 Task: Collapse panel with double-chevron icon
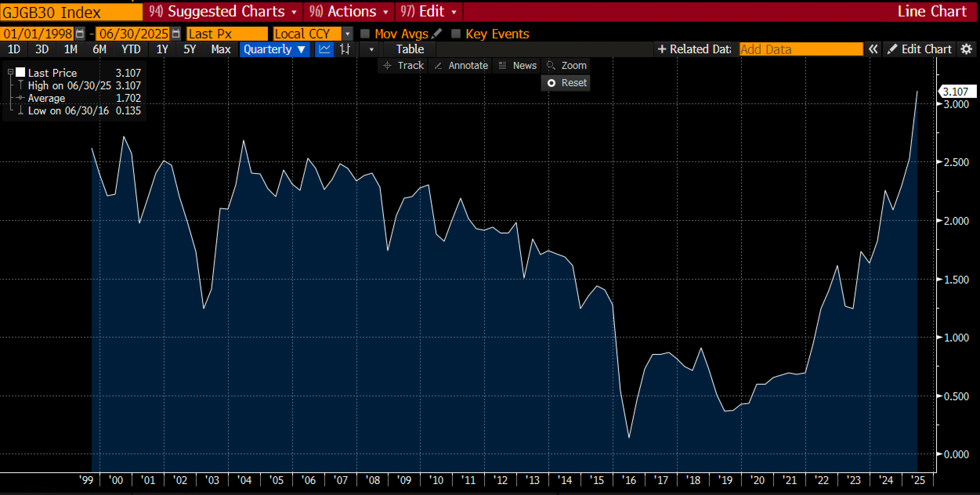click(x=873, y=49)
